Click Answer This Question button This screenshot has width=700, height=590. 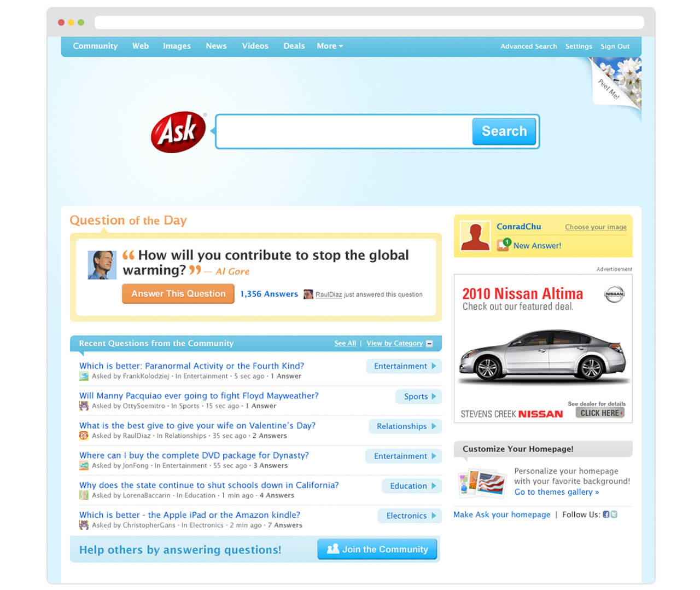(178, 293)
